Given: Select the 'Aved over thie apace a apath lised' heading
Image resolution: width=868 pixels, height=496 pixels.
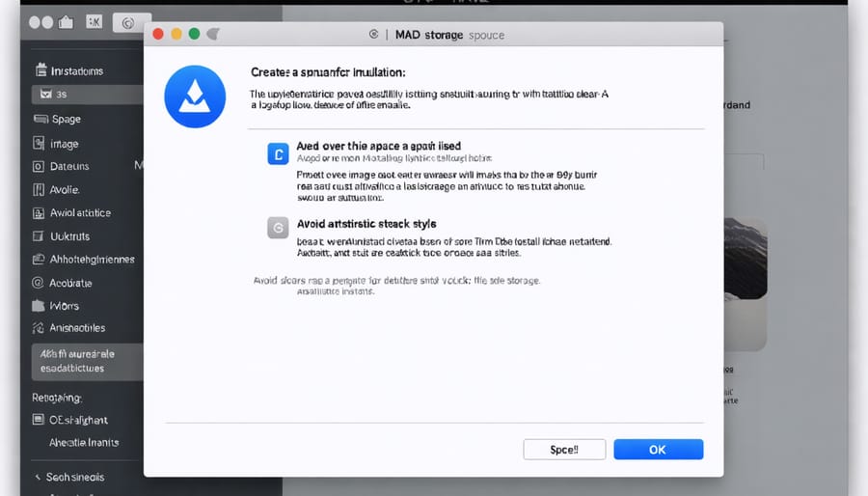Looking at the screenshot, I should (379, 146).
